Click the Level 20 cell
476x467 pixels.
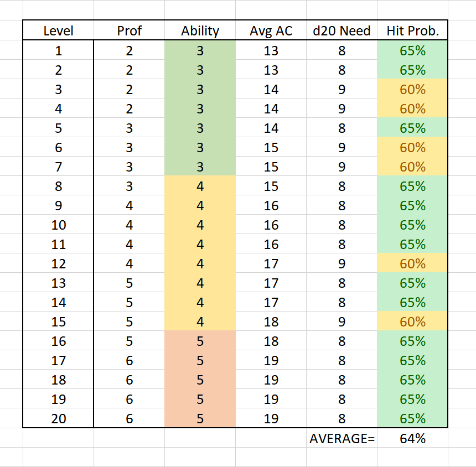[x=58, y=418]
